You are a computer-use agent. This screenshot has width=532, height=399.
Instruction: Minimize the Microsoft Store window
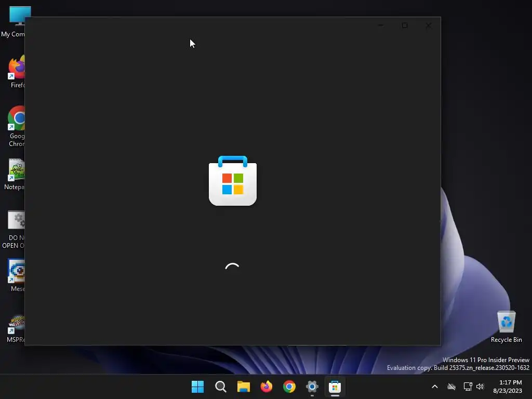pos(381,25)
